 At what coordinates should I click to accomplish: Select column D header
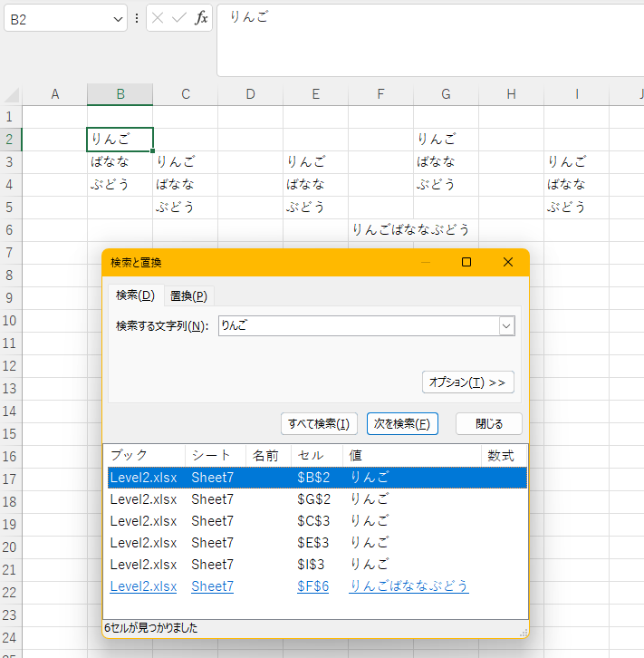coord(250,94)
